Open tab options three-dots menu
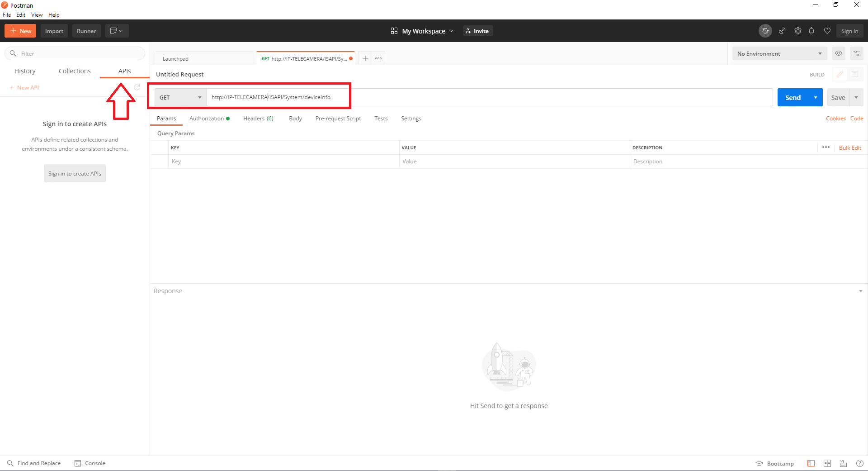 coord(378,58)
